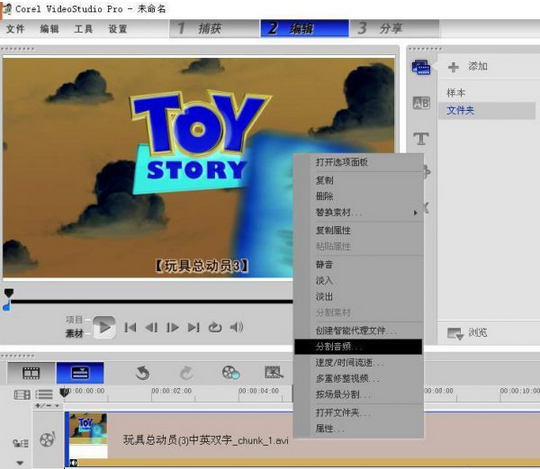540x469 pixels.
Task: Open the 文件 menu
Action: tap(15, 29)
